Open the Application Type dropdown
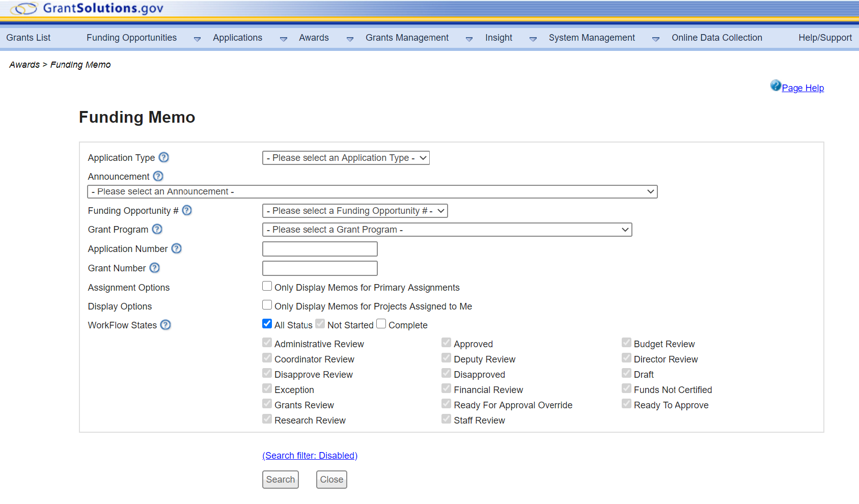This screenshot has height=504, width=859. 346,158
